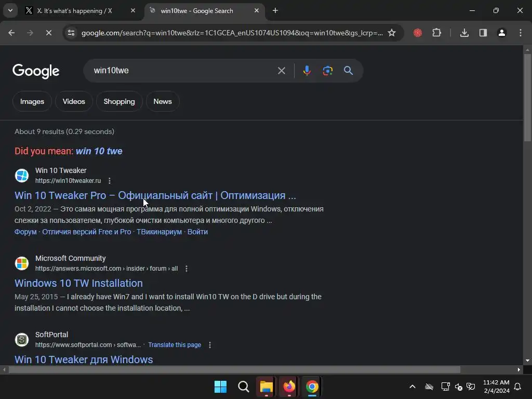Open the network tray icon

click(x=445, y=387)
